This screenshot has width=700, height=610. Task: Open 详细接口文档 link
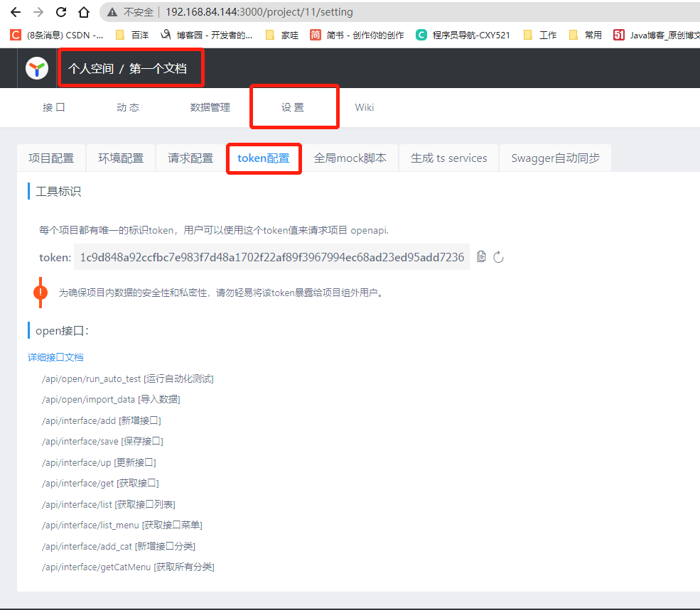[x=55, y=357]
